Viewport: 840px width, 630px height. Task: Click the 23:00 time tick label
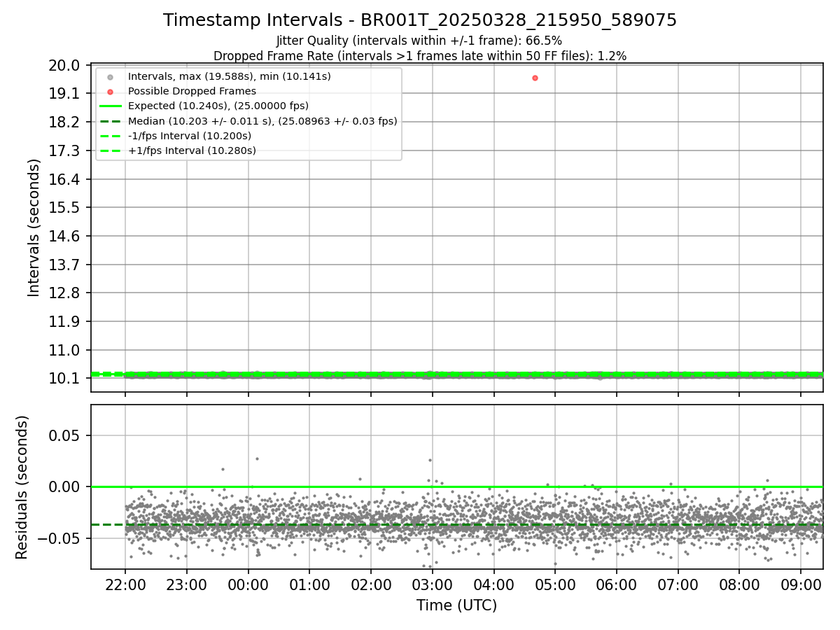187,583
